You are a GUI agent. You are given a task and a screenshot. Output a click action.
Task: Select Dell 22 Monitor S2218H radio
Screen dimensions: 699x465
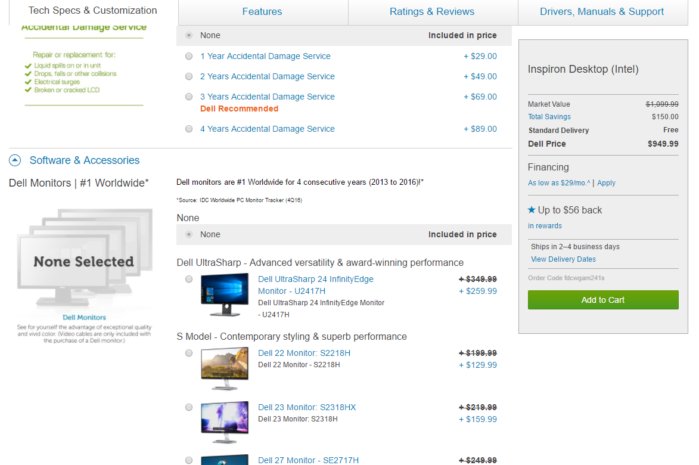click(189, 353)
